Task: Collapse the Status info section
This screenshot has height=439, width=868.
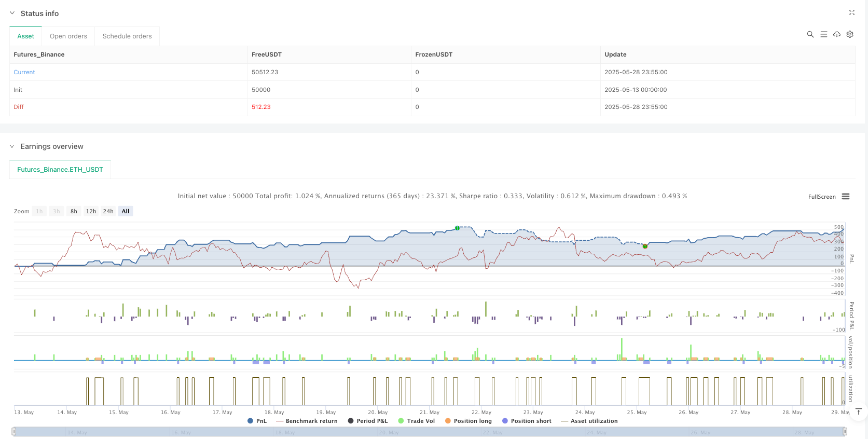Action: [12, 13]
